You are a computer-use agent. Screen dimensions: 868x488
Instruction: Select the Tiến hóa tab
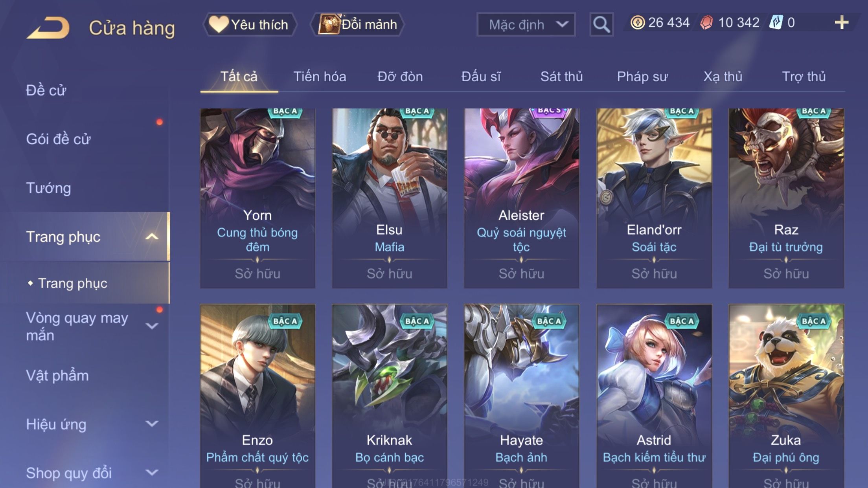(320, 77)
